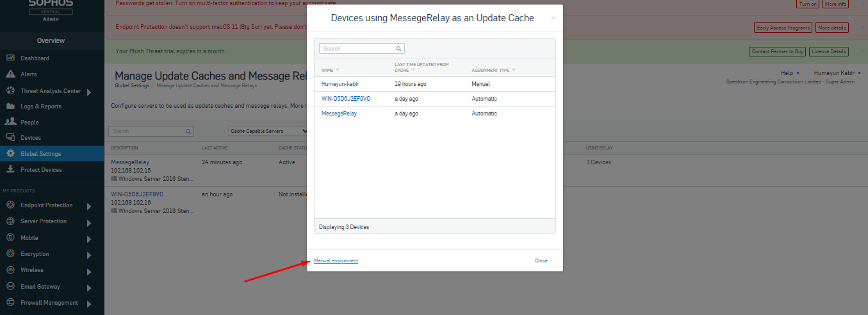Click the 19 hours ago cell

(x=411, y=84)
